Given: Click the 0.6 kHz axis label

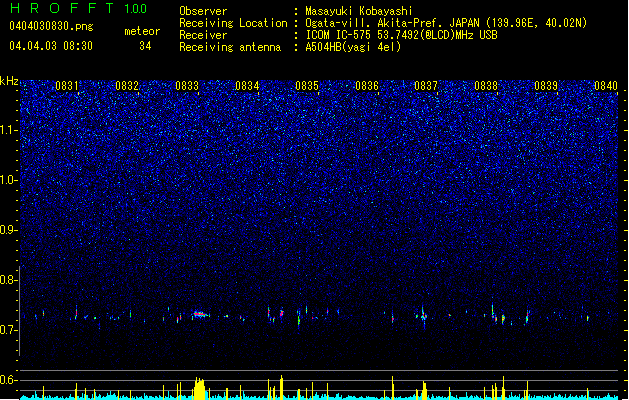Looking at the screenshot, I should tap(9, 380).
